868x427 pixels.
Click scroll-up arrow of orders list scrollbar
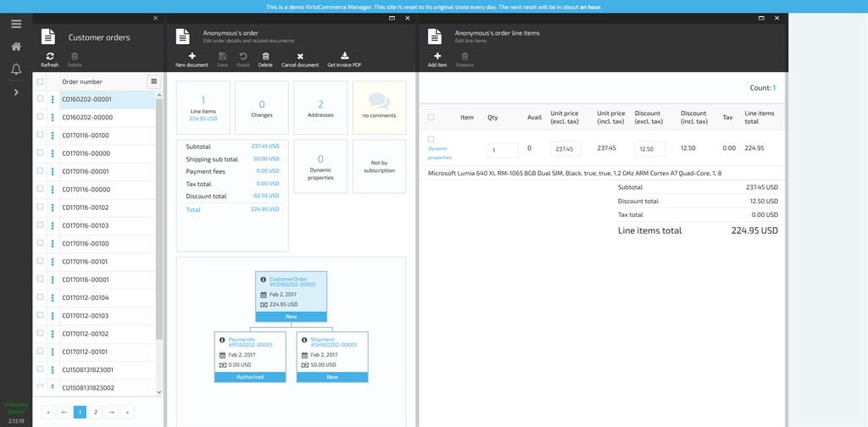click(159, 95)
